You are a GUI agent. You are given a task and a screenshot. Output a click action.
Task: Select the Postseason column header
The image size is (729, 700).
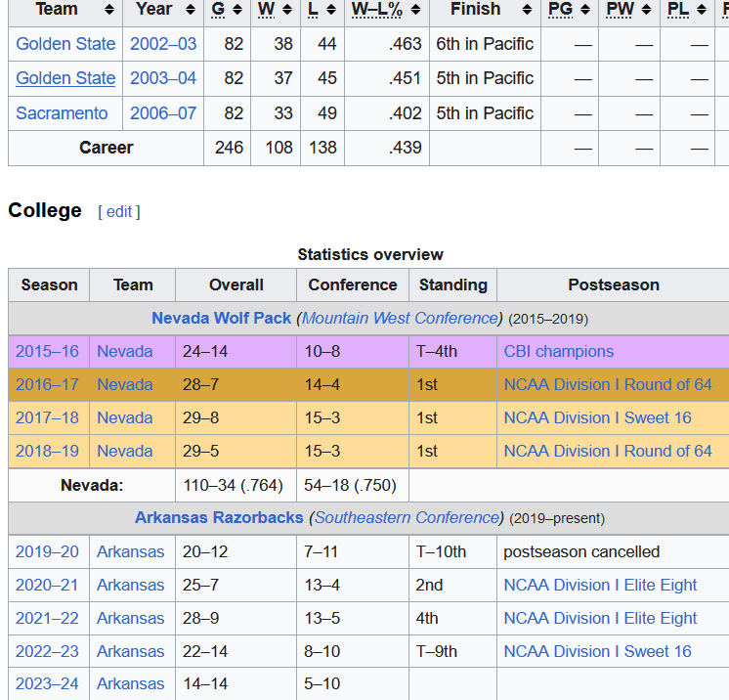tap(614, 285)
